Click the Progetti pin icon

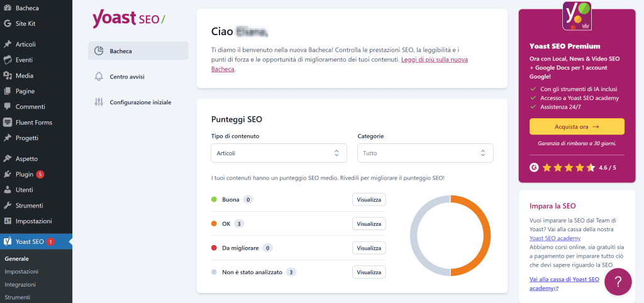(x=7, y=138)
